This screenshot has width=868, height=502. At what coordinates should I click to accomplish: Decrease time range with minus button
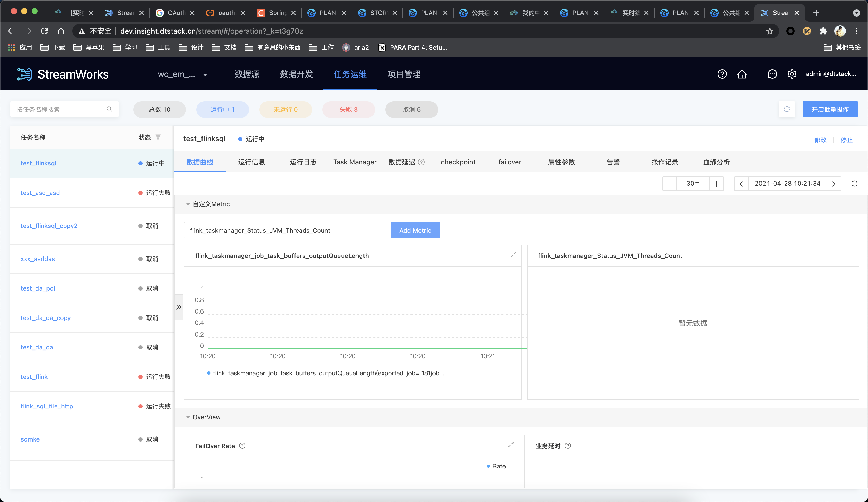669,184
